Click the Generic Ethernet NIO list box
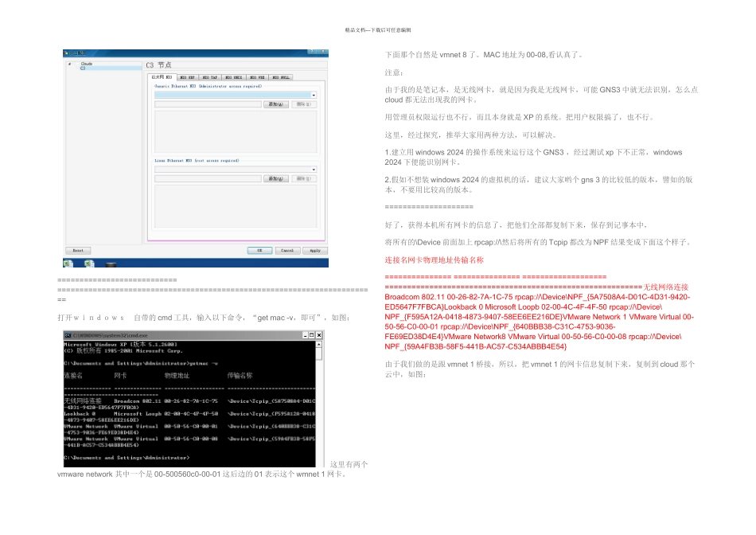This screenshot has height=535, width=756. click(x=236, y=131)
